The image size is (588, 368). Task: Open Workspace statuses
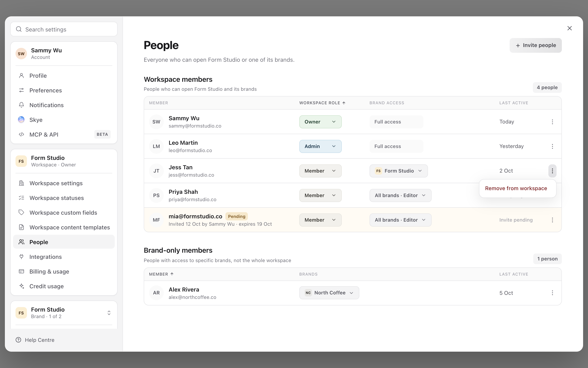pyautogui.click(x=64, y=198)
